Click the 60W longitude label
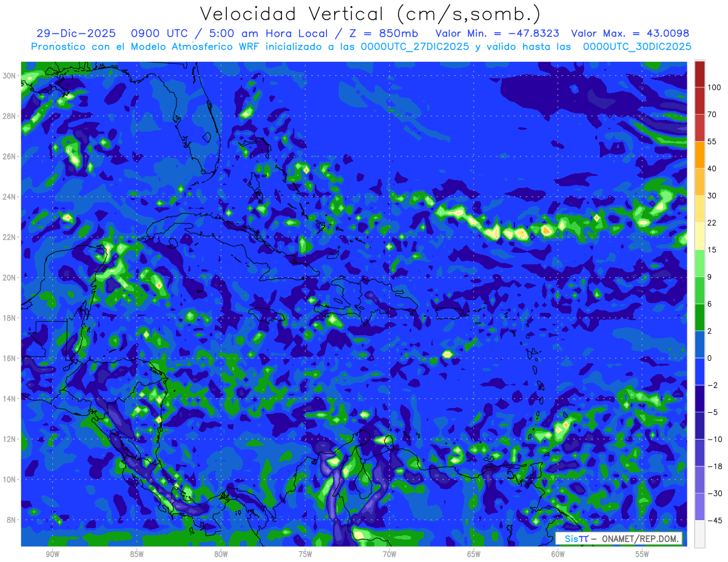The height and width of the screenshot is (562, 728). tap(558, 554)
